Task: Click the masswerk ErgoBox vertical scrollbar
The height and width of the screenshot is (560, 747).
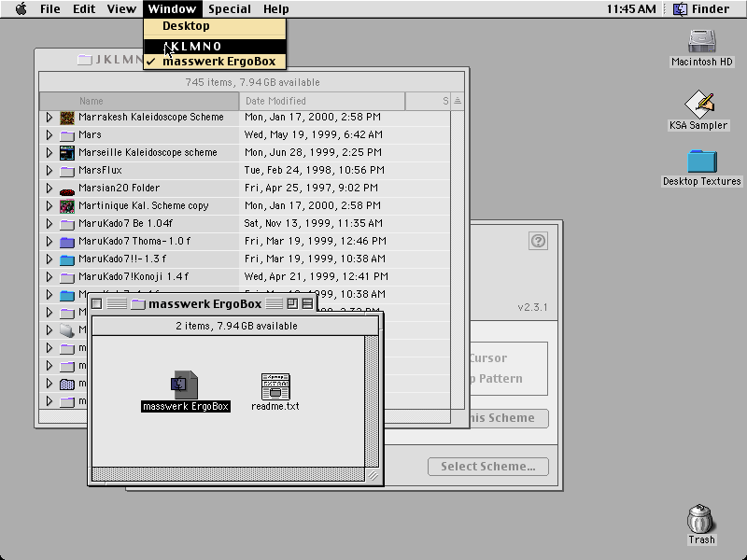Action: pyautogui.click(x=371, y=401)
